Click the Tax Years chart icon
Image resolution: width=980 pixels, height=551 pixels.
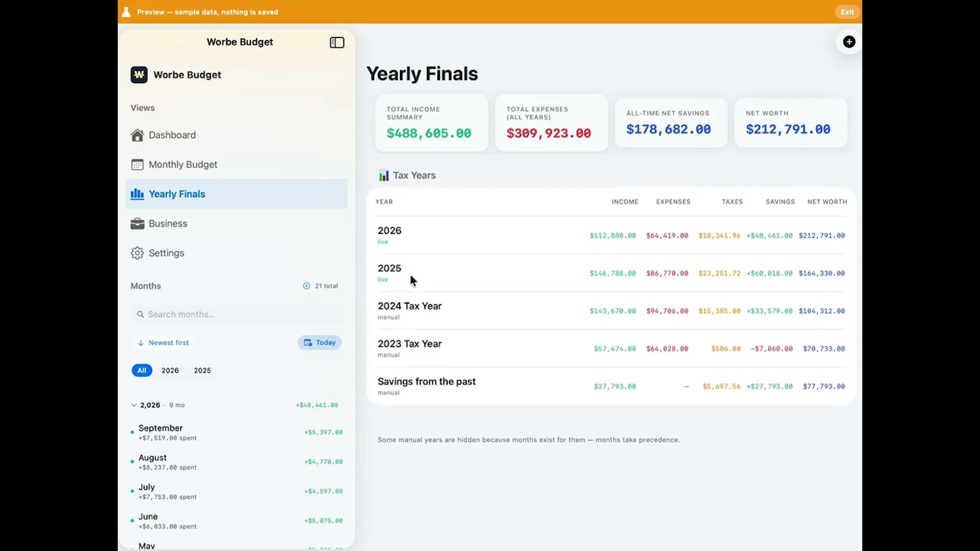click(x=383, y=176)
